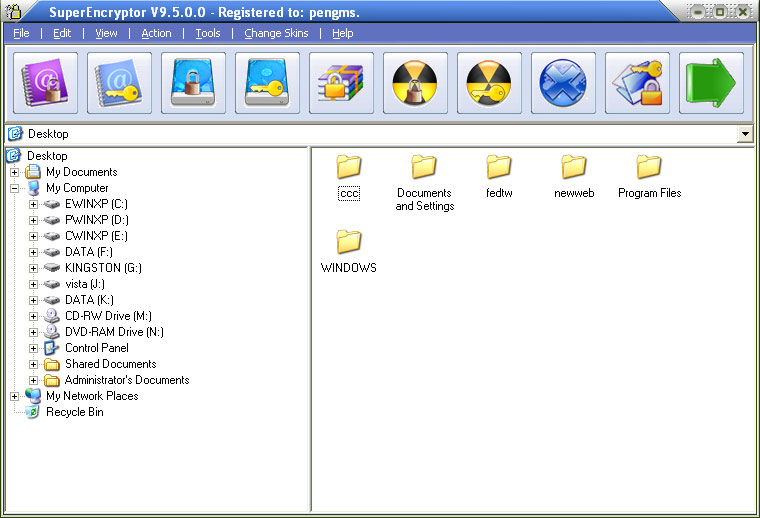Select Recycle Bin in the tree
Screen dimensions: 760x518
pos(74,412)
